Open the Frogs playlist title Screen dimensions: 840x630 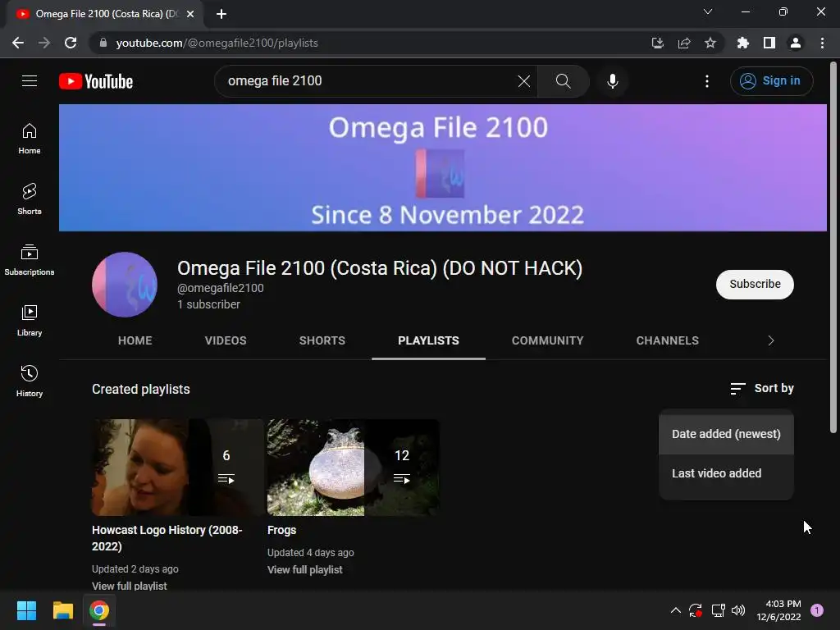282,530
